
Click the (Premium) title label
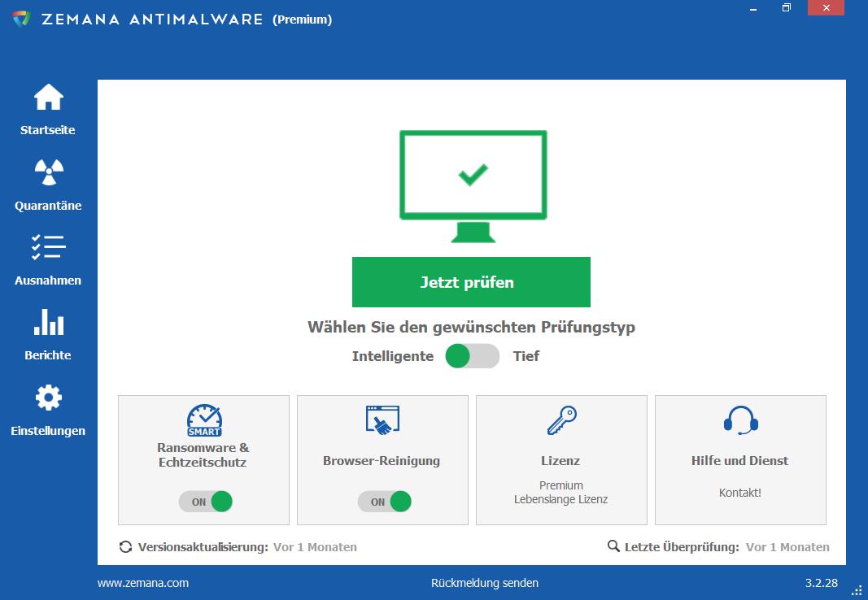[x=303, y=20]
